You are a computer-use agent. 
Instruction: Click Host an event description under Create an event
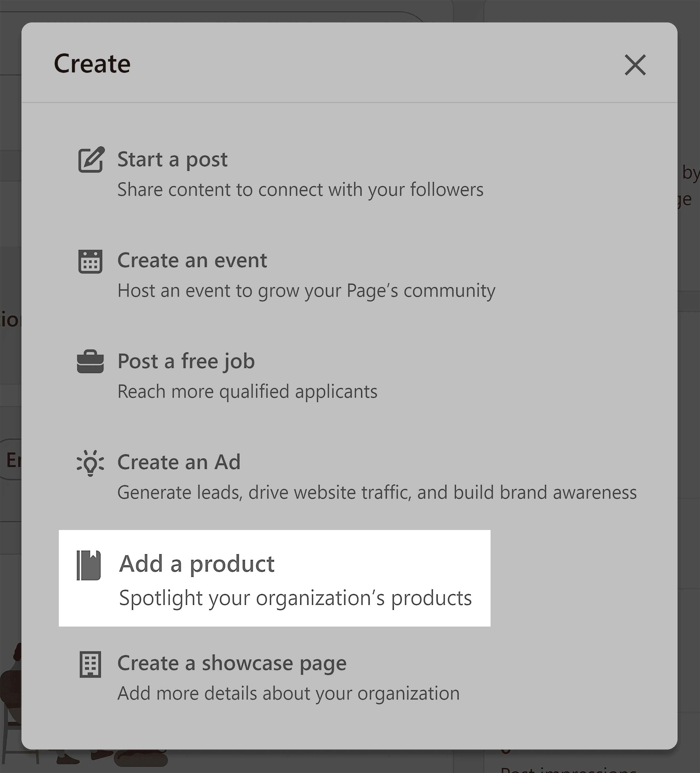(307, 291)
